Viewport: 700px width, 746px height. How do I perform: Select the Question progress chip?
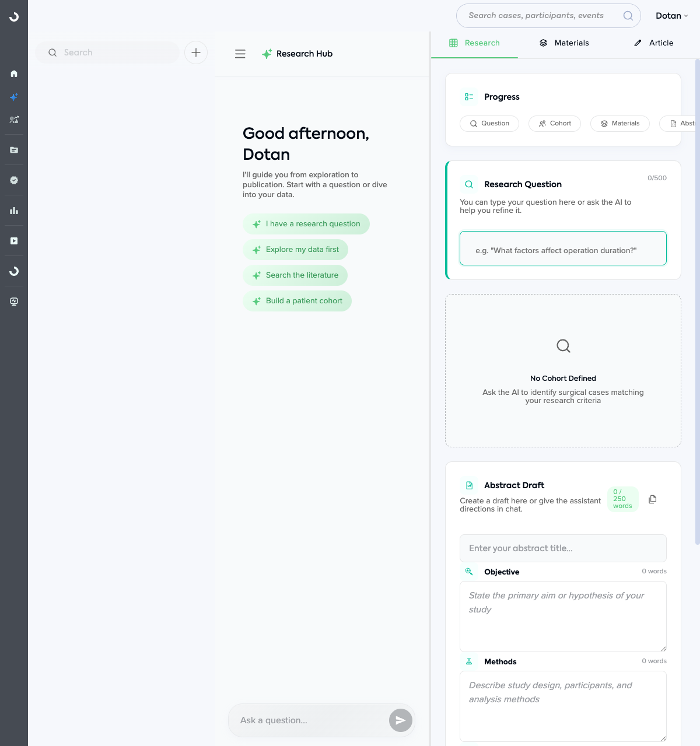(x=489, y=124)
